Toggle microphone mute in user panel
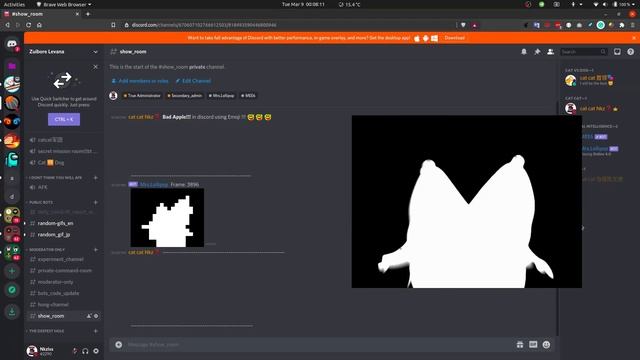Viewport: 640px width, 360px height. (x=75, y=351)
